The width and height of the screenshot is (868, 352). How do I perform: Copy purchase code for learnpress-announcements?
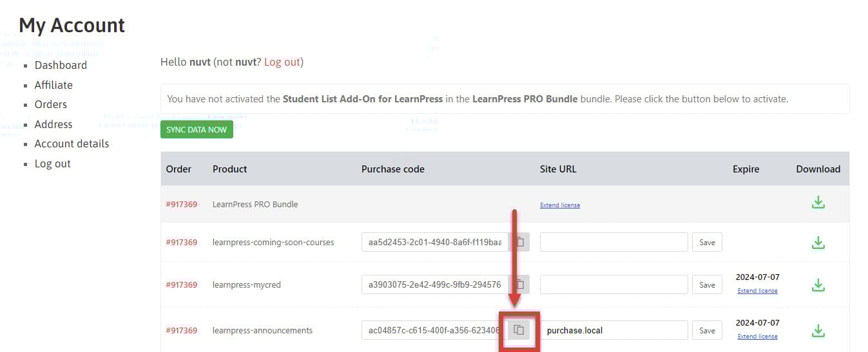[519, 330]
